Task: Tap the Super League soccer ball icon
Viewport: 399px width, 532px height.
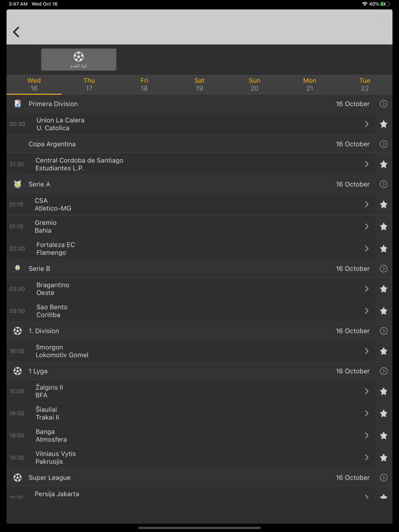Action: 18,478
